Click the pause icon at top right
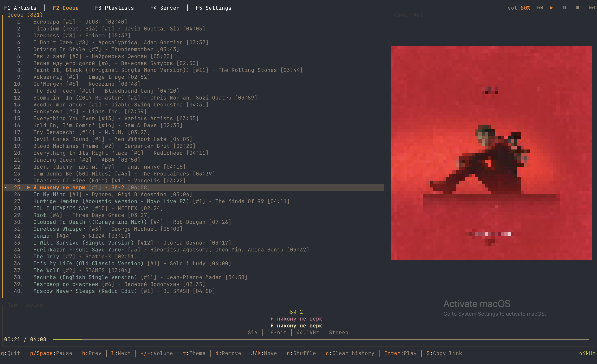Viewport: 597px width, 364px height. [x=565, y=8]
